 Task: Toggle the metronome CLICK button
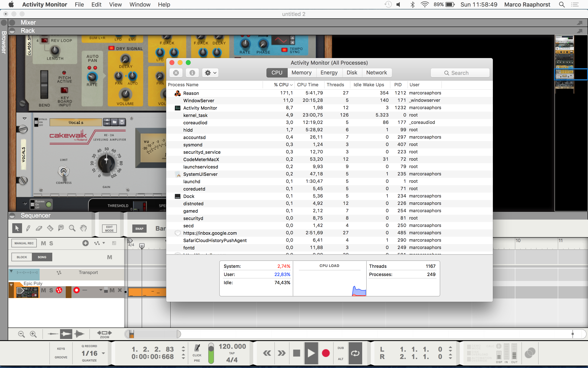point(197,350)
